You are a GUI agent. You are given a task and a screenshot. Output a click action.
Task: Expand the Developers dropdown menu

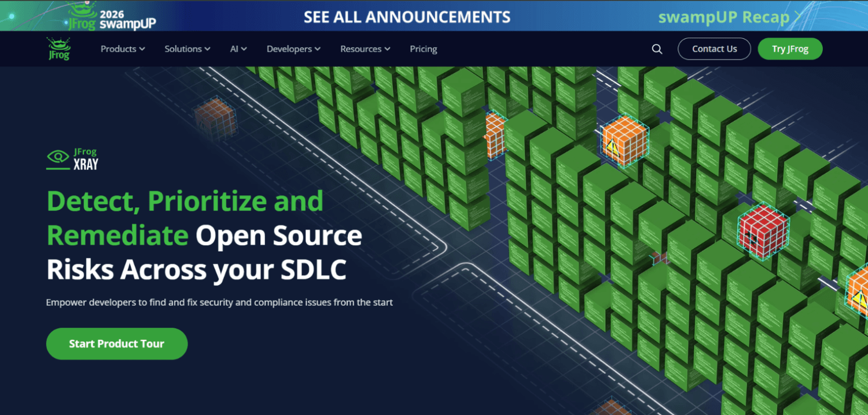293,49
